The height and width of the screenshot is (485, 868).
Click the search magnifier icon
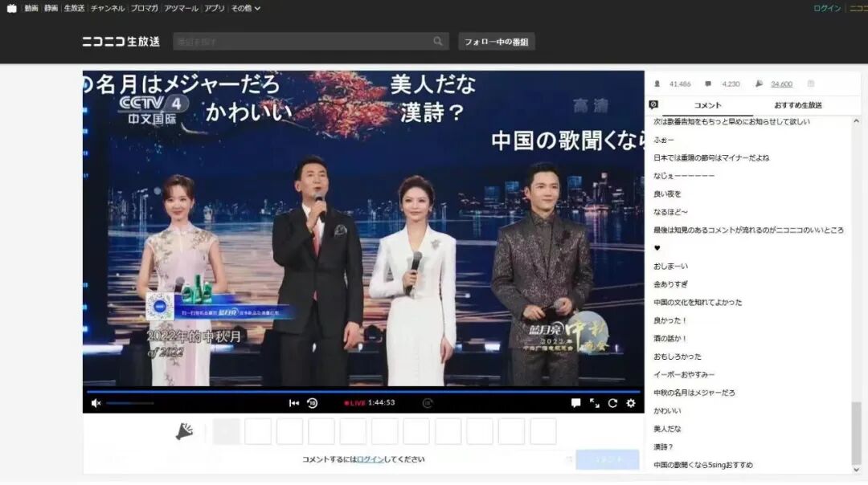click(x=438, y=41)
